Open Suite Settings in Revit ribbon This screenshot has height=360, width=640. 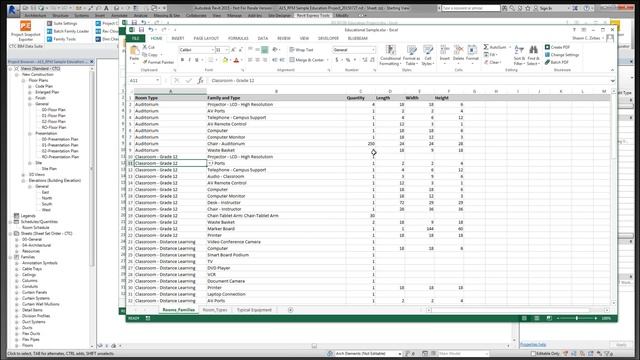(x=62, y=24)
